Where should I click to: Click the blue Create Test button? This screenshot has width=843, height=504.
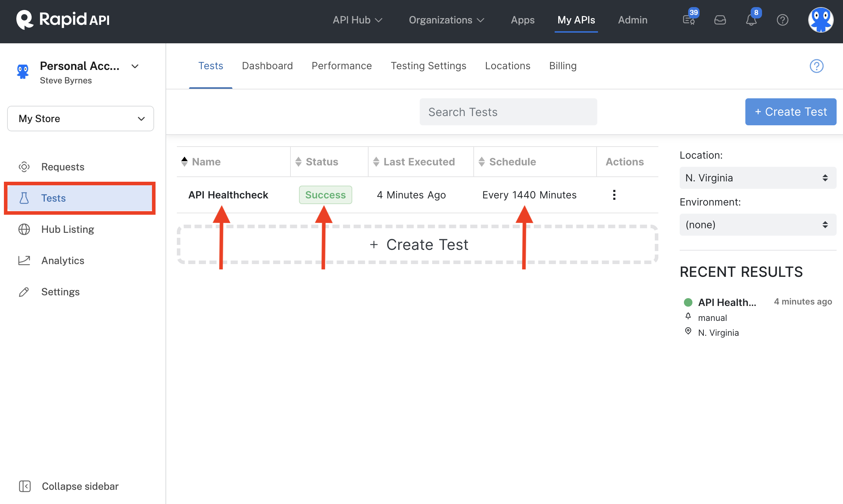790,112
